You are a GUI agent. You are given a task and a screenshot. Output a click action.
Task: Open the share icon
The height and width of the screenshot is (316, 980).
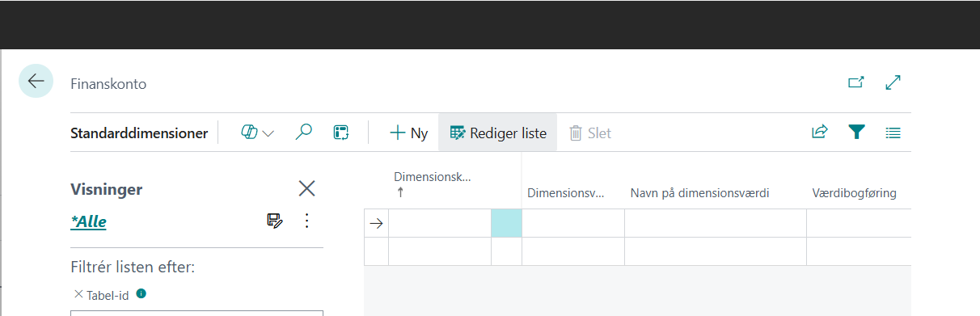820,133
